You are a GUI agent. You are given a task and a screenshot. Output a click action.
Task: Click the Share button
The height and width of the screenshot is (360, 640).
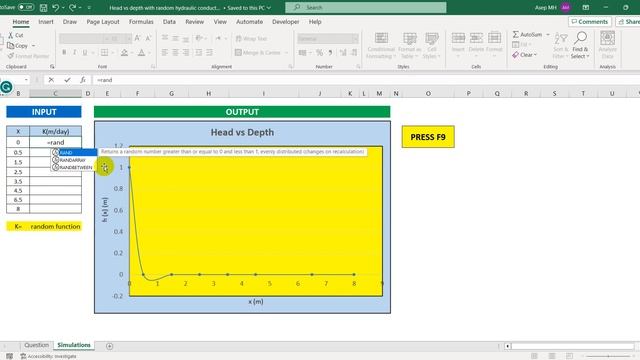629,22
